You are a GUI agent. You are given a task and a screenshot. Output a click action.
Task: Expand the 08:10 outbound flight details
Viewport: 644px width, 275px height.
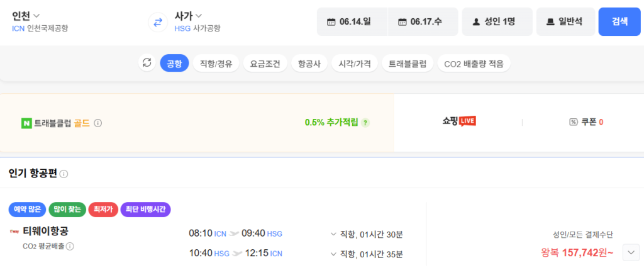coord(333,234)
